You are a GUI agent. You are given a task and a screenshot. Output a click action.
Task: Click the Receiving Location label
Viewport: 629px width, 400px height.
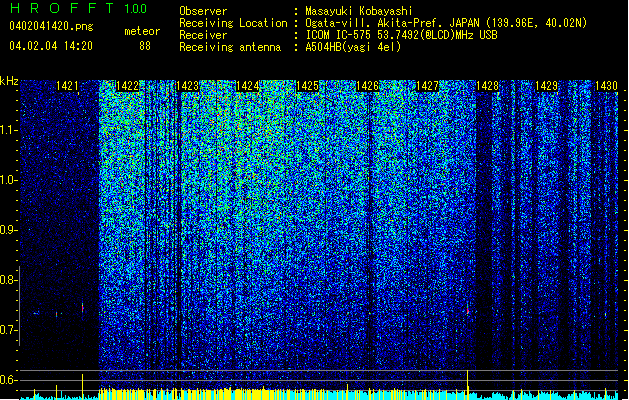pyautogui.click(x=233, y=23)
